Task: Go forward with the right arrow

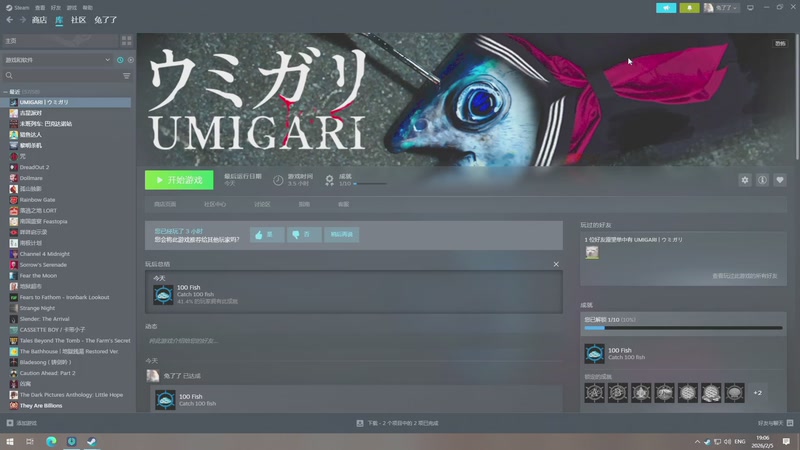Action: point(23,20)
